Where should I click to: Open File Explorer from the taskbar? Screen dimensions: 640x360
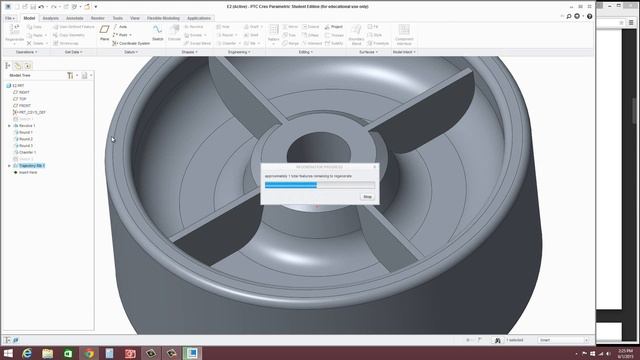click(x=47, y=353)
